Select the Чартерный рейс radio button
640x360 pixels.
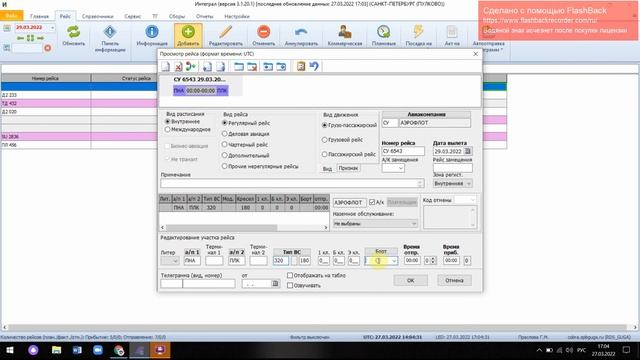[224, 144]
